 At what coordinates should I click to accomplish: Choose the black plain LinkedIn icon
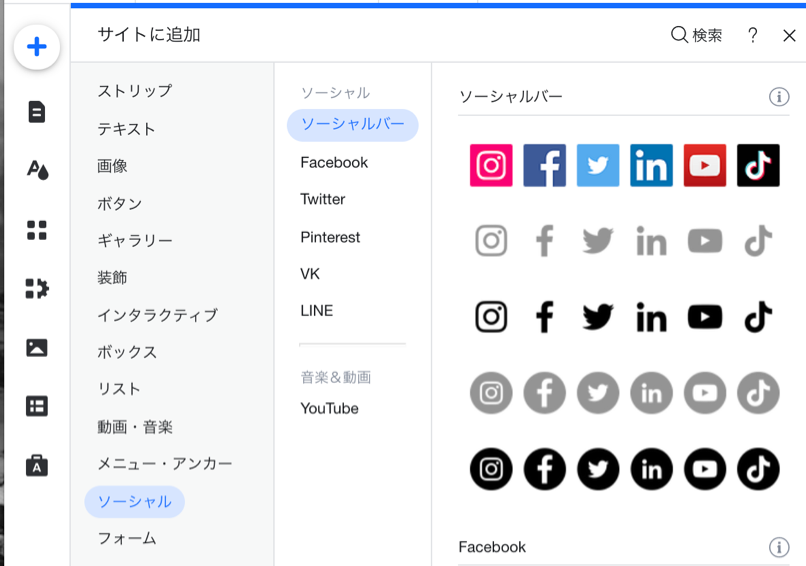click(651, 317)
